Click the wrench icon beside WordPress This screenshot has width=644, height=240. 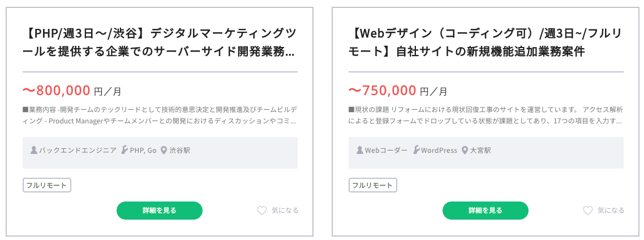(416, 151)
